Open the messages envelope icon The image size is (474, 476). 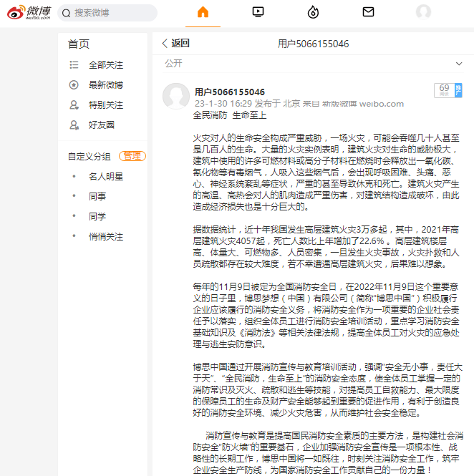coord(368,12)
